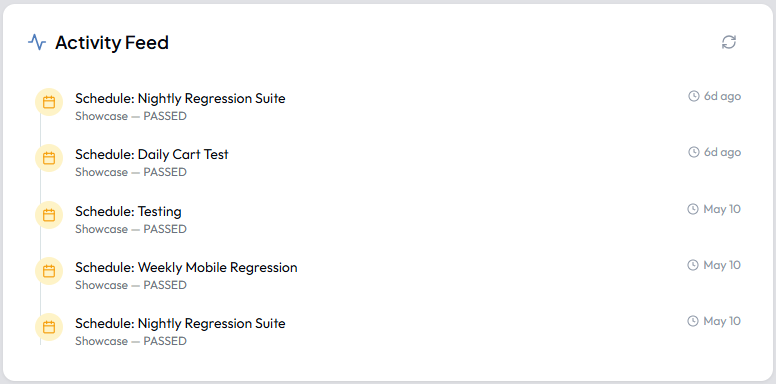Click clock icon on Weekly Mobile Regression's timestamp
Viewport: 776px width, 384px height.
[x=693, y=265]
